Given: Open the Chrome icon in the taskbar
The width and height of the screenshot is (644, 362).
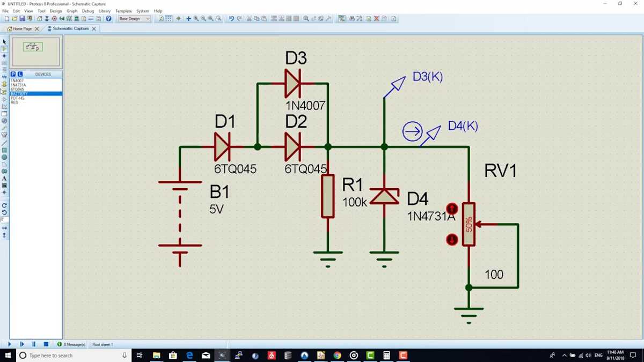Looking at the screenshot, I should [337, 355].
